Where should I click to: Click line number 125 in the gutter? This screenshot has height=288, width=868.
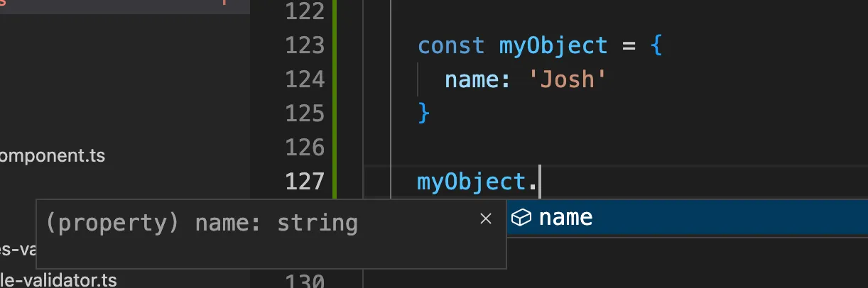[x=304, y=113]
